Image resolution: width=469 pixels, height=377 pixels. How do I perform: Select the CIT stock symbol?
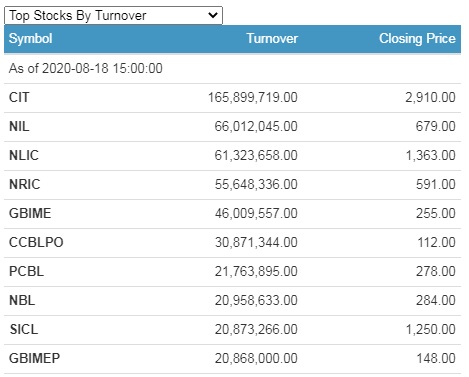19,97
